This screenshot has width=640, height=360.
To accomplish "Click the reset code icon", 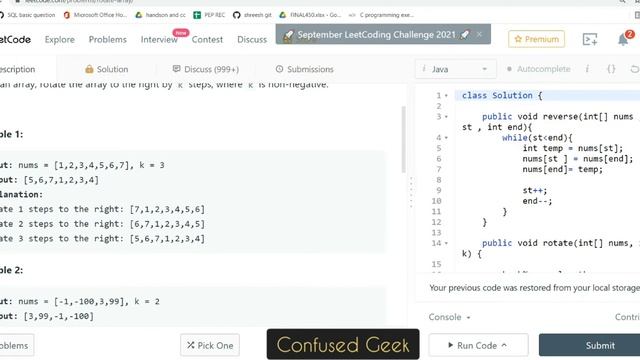I will point(635,69).
